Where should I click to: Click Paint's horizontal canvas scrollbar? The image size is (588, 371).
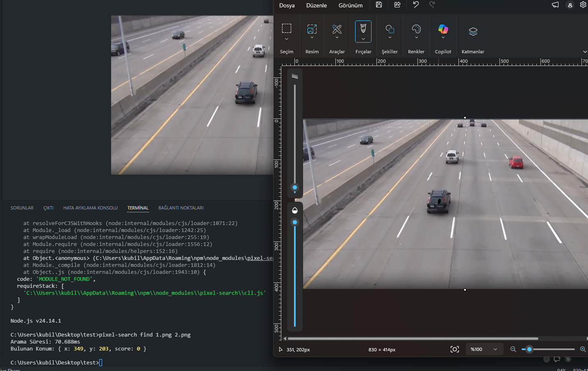pos(413,339)
